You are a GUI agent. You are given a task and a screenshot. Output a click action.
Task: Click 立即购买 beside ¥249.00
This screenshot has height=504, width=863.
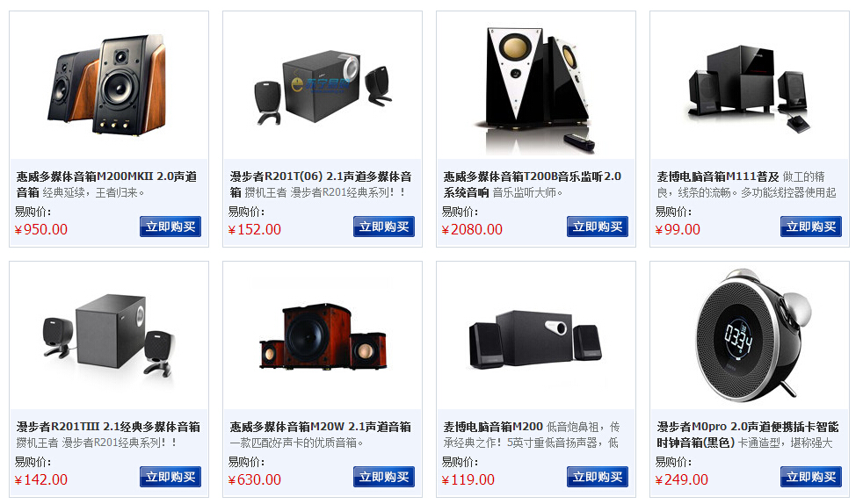811,477
